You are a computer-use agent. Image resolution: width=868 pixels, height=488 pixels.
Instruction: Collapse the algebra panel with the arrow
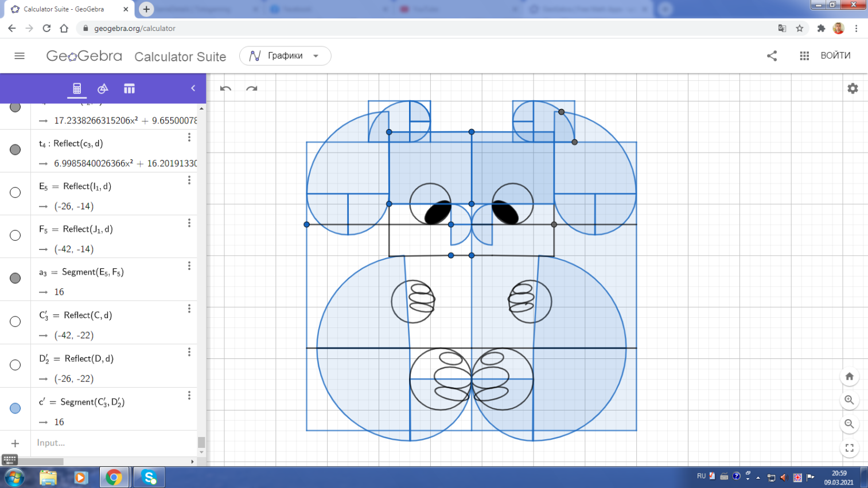(x=193, y=88)
